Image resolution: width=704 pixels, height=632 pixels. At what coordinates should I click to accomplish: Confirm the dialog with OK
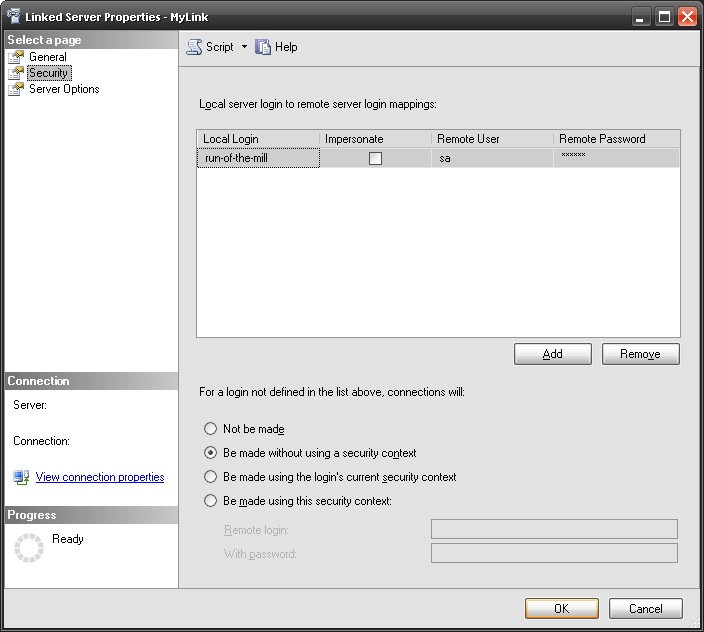[x=561, y=608]
